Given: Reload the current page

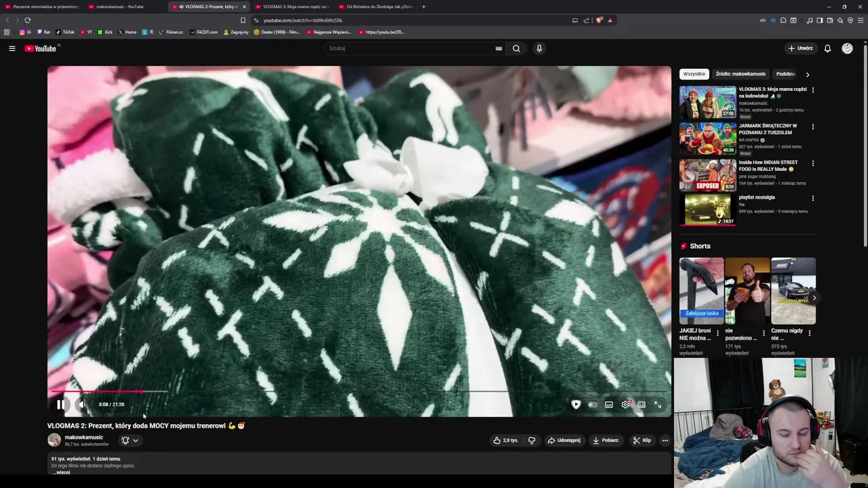Looking at the screenshot, I should [x=28, y=20].
